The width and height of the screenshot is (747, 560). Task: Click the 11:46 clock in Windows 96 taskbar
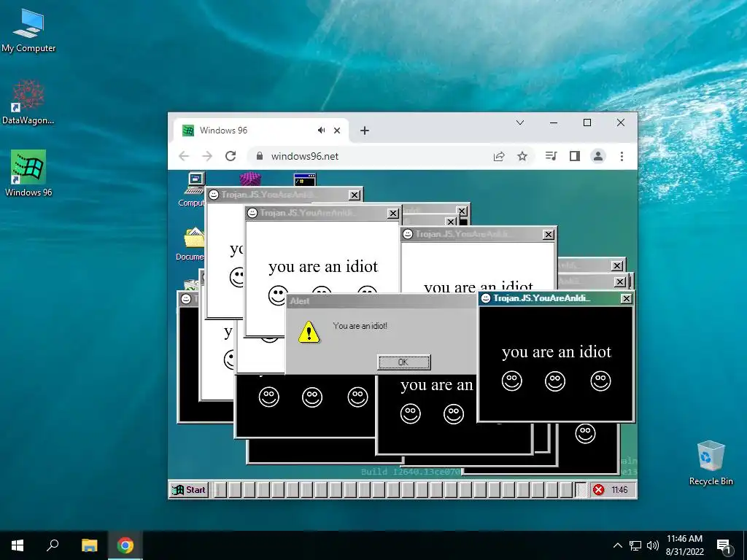tap(619, 489)
